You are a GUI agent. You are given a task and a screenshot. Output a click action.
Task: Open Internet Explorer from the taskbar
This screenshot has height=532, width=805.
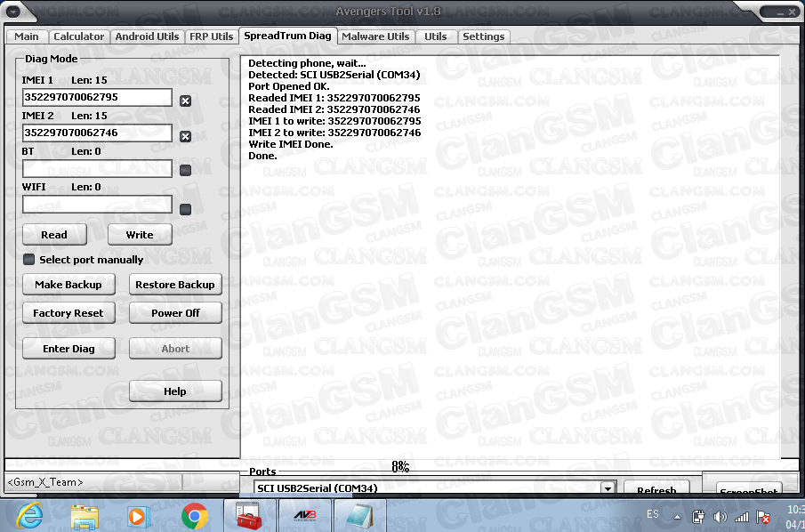click(x=28, y=514)
